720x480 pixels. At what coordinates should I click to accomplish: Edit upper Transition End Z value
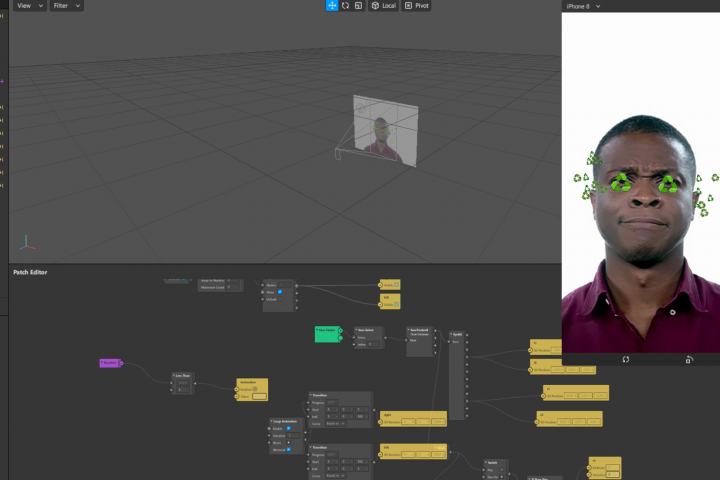[362, 417]
